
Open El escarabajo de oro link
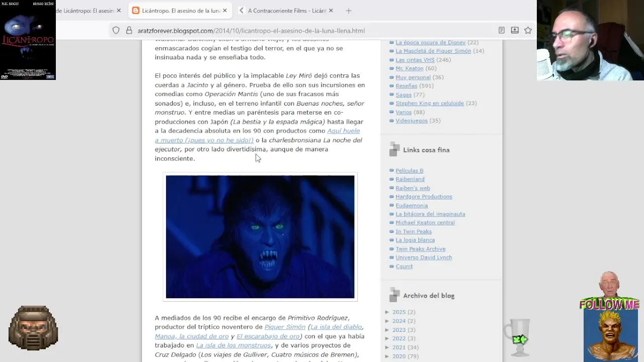(x=269, y=336)
